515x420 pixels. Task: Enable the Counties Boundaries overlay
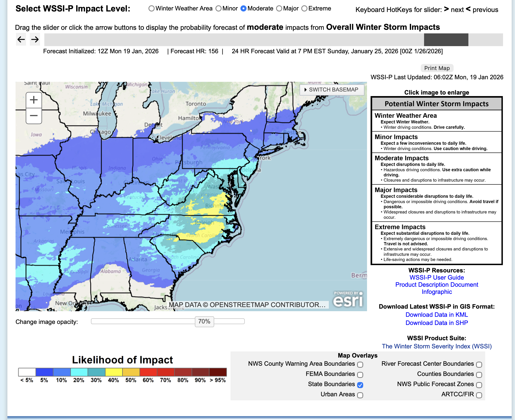coord(479,375)
